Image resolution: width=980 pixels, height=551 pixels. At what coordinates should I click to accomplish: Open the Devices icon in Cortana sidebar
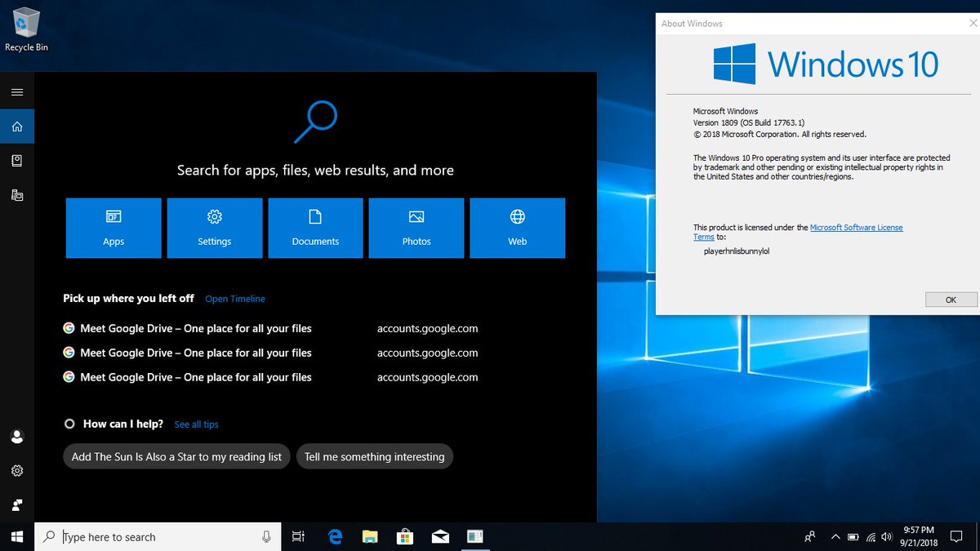click(17, 195)
